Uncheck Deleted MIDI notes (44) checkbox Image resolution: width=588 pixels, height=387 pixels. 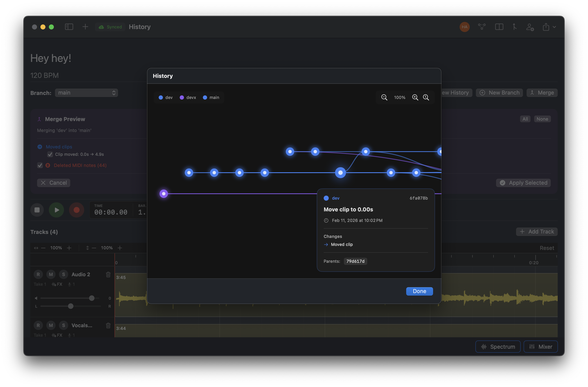click(40, 165)
